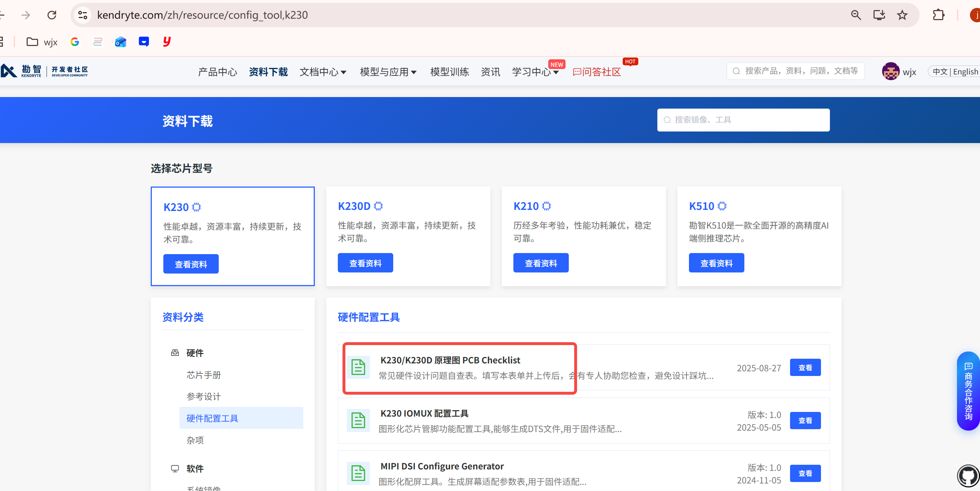Open the GitHub icon at bottom right
Viewport: 980px width, 491px height.
[x=968, y=476]
